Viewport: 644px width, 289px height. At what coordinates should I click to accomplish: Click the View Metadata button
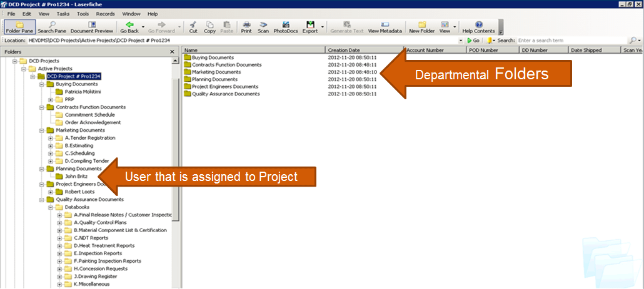pyautogui.click(x=385, y=27)
